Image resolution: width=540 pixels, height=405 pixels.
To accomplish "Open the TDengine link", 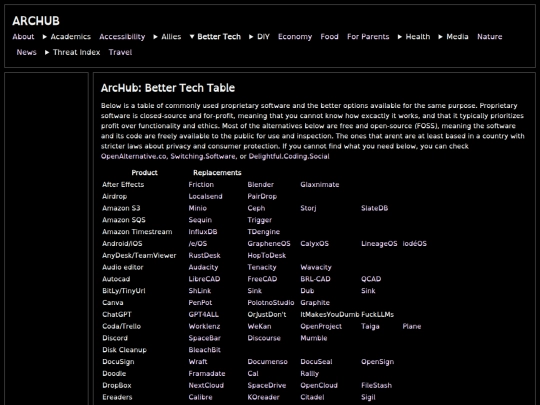I will pyautogui.click(x=264, y=232).
